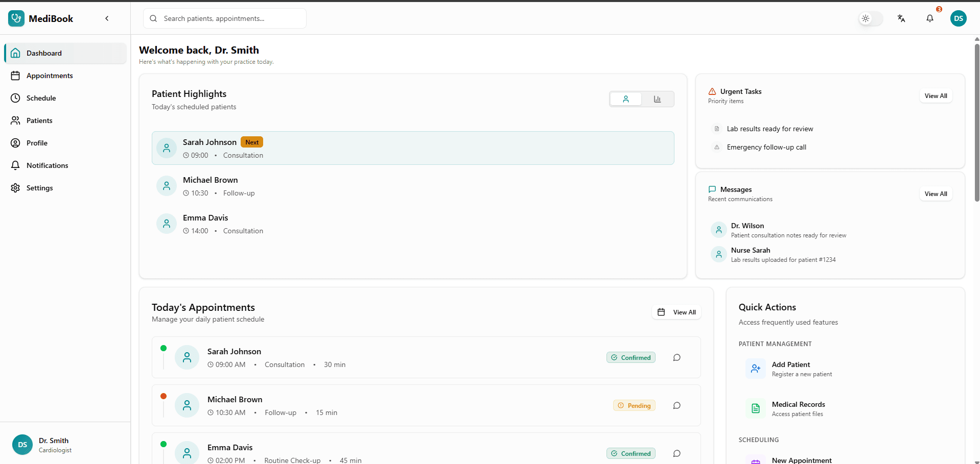
Task: Click Nurse Sarah's avatar in Messages
Action: click(719, 254)
